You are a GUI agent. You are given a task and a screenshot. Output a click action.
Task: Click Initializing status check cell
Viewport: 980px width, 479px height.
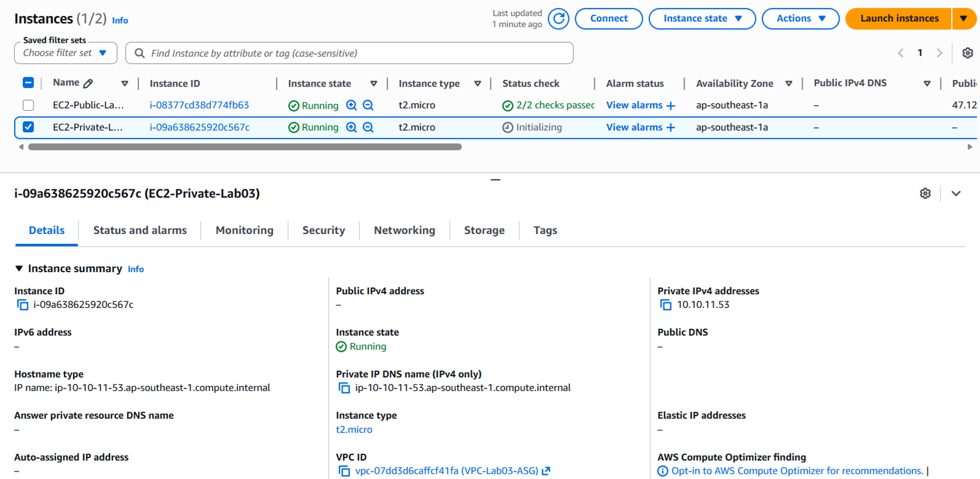click(532, 128)
